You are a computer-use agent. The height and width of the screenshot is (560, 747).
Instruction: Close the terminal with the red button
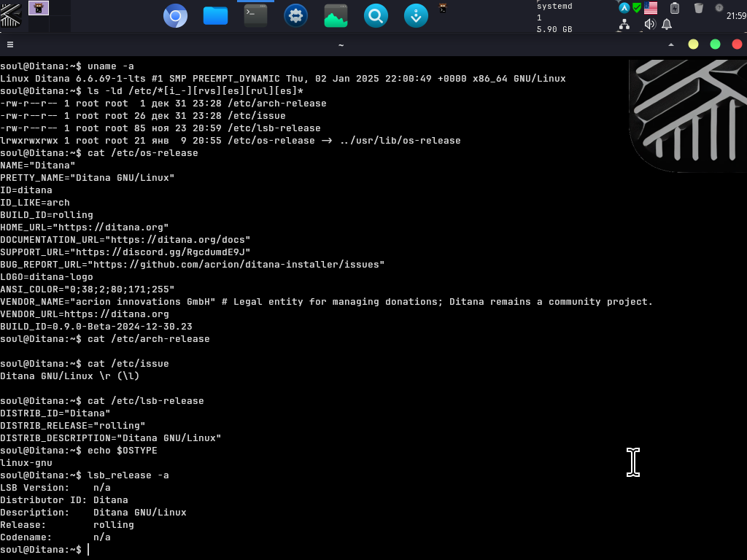737,44
